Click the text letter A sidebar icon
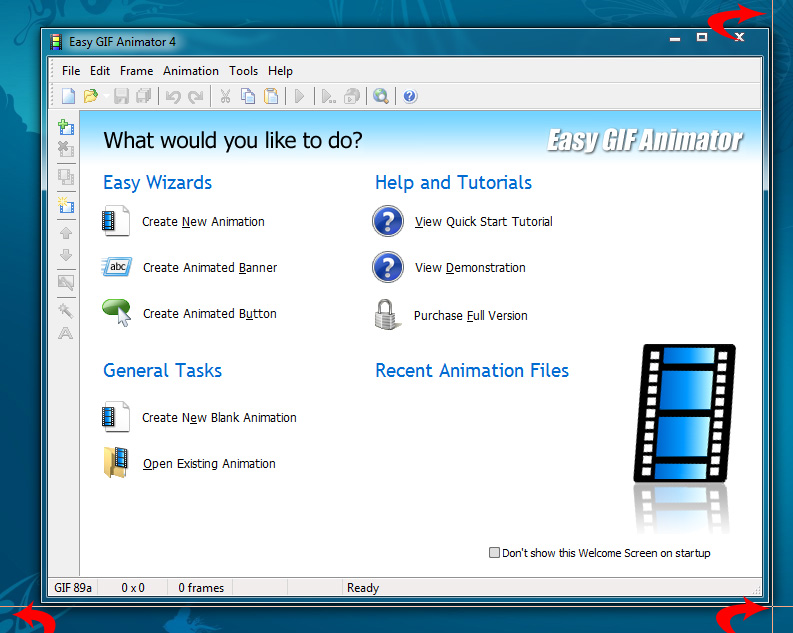793x633 pixels. click(x=66, y=333)
